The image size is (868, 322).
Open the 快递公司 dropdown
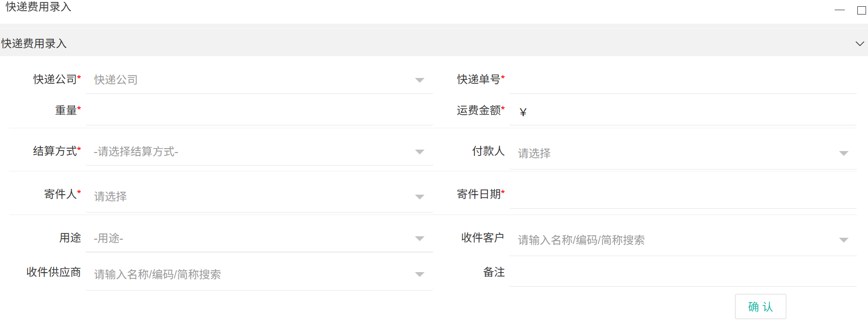point(259,80)
